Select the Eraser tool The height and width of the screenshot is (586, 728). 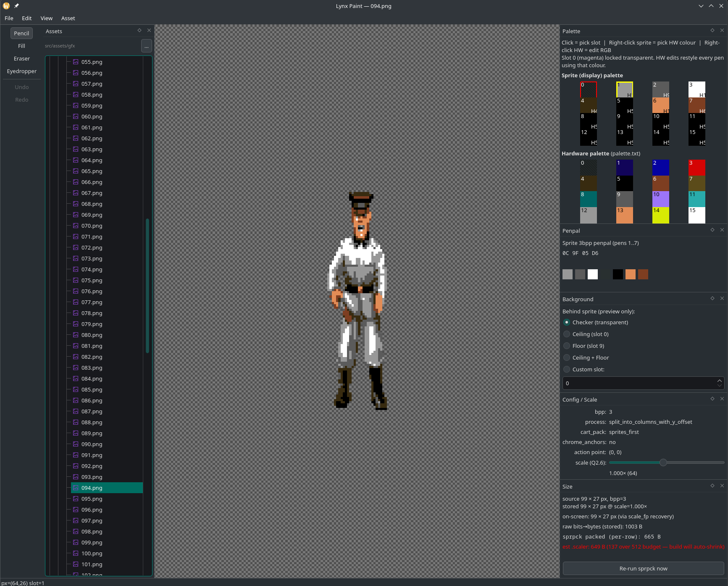click(x=21, y=58)
